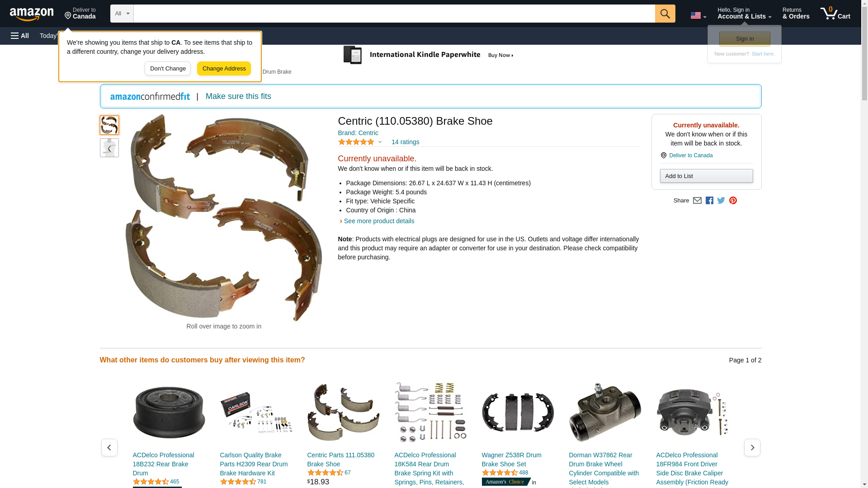Image resolution: width=868 pixels, height=488 pixels.
Task: Click the Amazon logo
Action: (x=32, y=14)
